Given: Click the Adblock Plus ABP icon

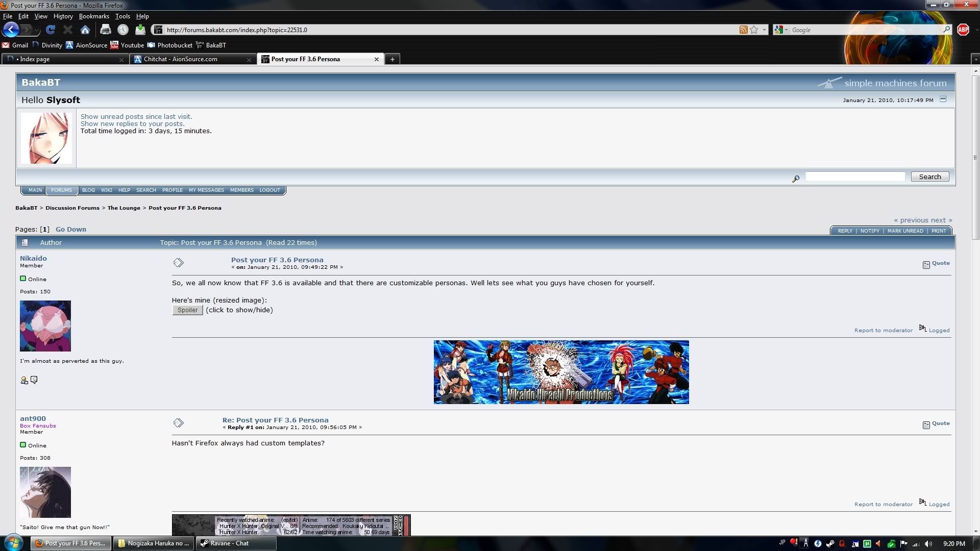Looking at the screenshot, I should [x=963, y=30].
